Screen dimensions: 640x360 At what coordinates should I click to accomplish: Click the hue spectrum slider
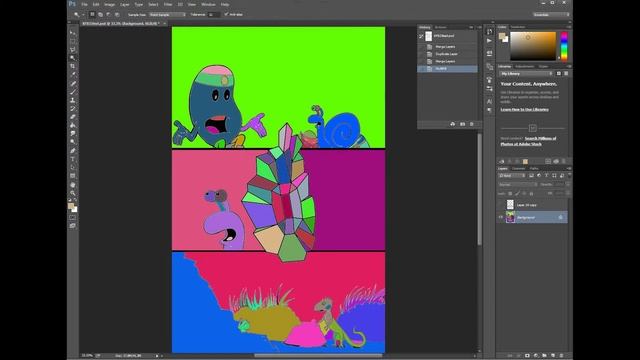(x=564, y=46)
